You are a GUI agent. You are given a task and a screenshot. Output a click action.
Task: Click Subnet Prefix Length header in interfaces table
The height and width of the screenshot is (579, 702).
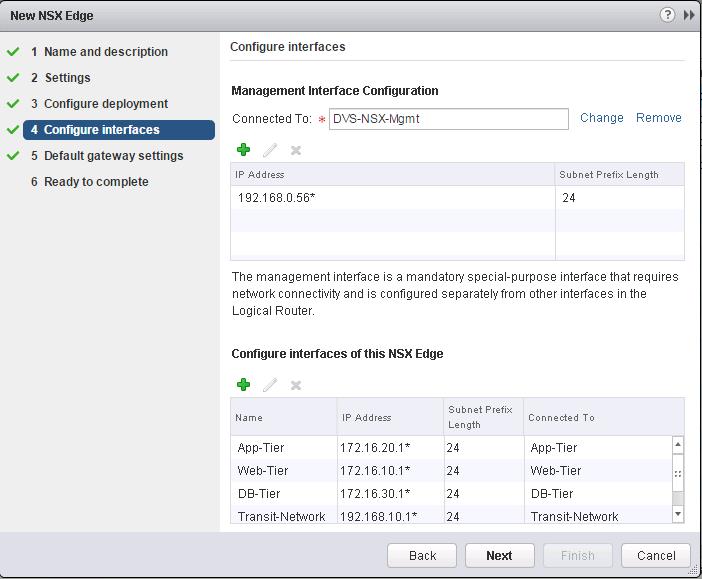[484, 417]
